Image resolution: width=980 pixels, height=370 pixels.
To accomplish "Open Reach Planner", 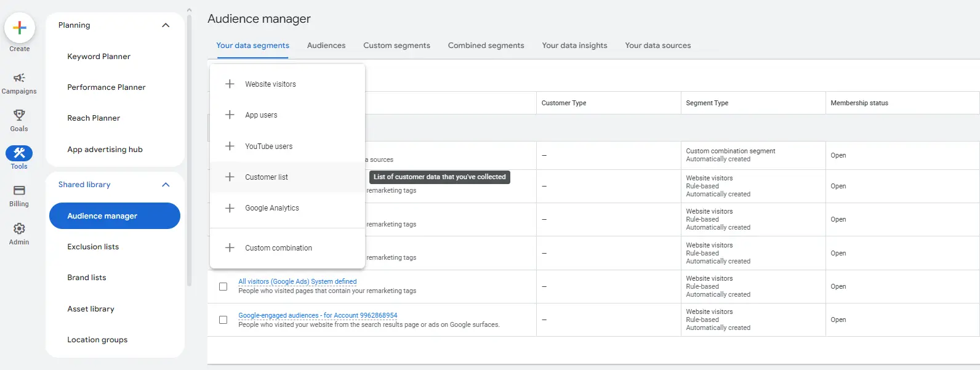I will pos(94,118).
